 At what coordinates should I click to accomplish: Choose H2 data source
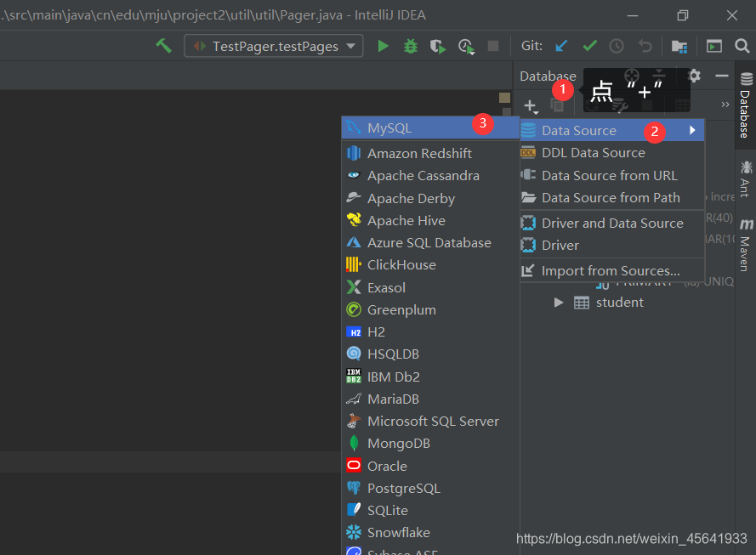pos(430,332)
